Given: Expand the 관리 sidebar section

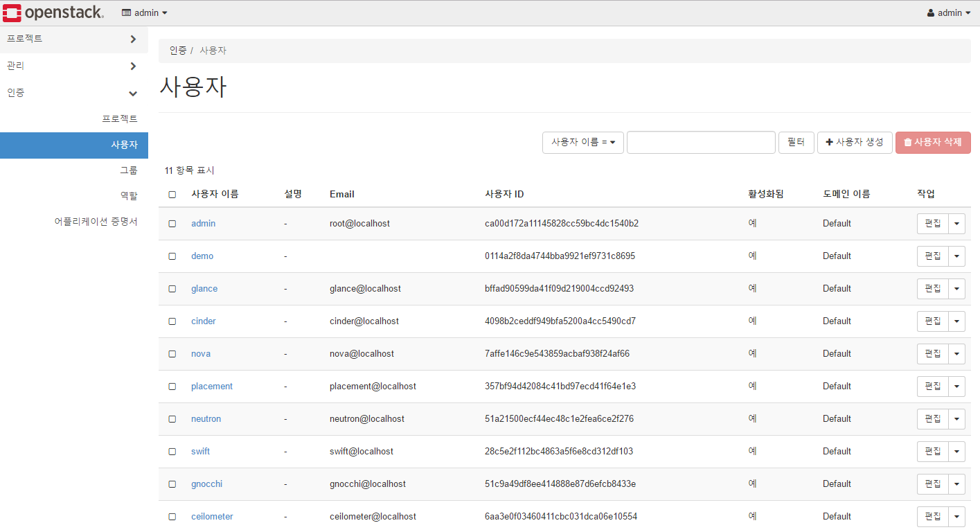Looking at the screenshot, I should [x=73, y=66].
